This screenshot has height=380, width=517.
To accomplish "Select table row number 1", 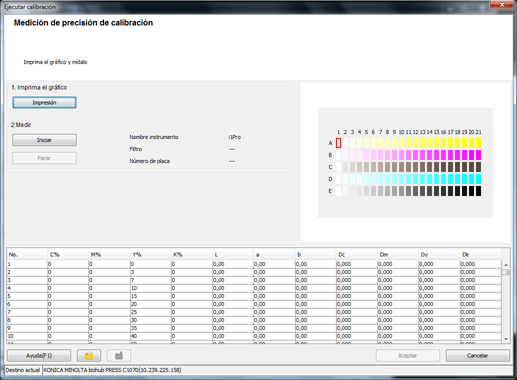I will (254, 264).
